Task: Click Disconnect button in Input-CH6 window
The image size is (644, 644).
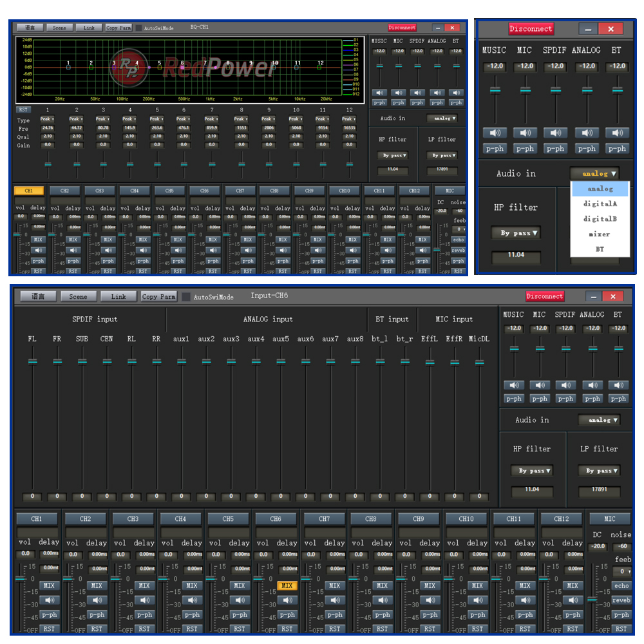Action: (x=545, y=296)
